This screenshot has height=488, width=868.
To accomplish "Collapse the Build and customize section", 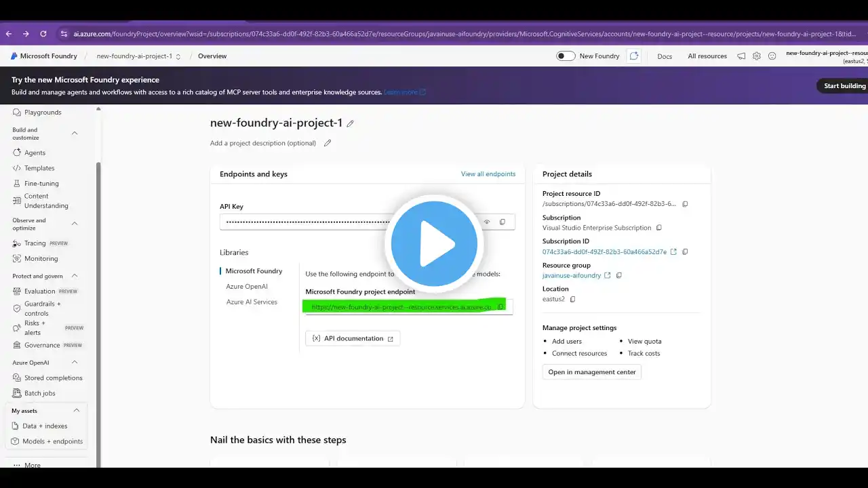I will click(75, 134).
